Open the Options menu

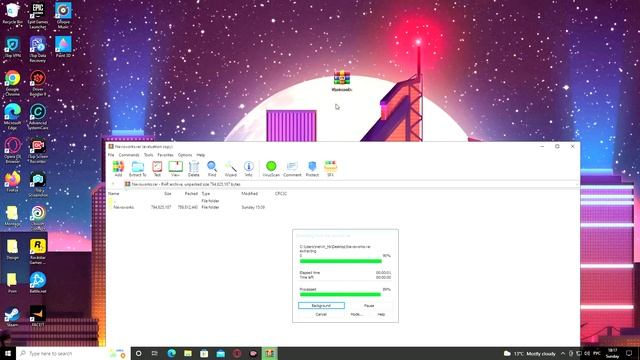click(x=185, y=155)
